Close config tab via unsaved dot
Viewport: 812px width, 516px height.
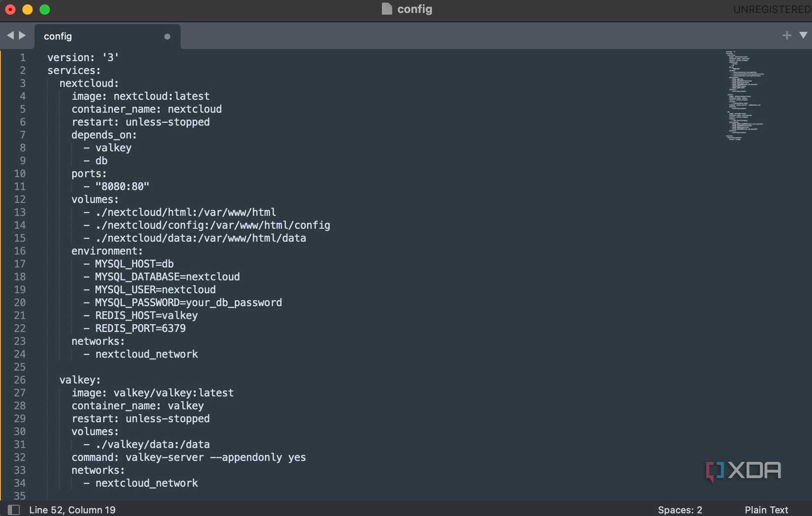(x=167, y=36)
